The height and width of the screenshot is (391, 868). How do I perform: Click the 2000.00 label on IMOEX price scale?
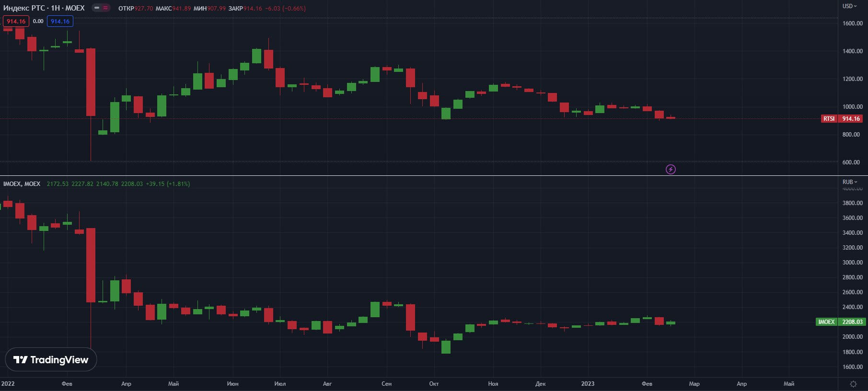(x=852, y=336)
